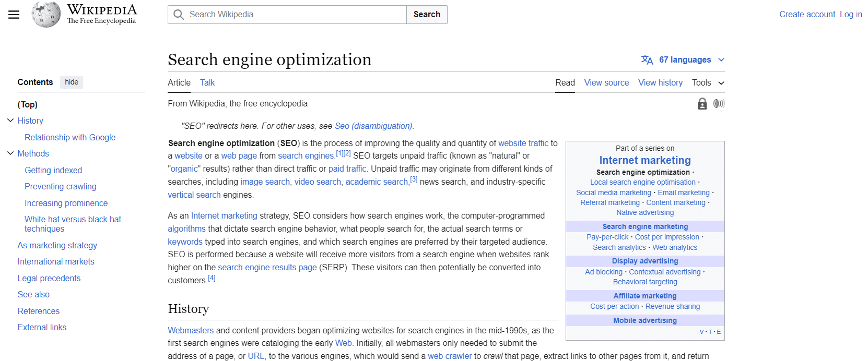Jump to External links section
Screen dimensions: 868x361
(x=42, y=327)
